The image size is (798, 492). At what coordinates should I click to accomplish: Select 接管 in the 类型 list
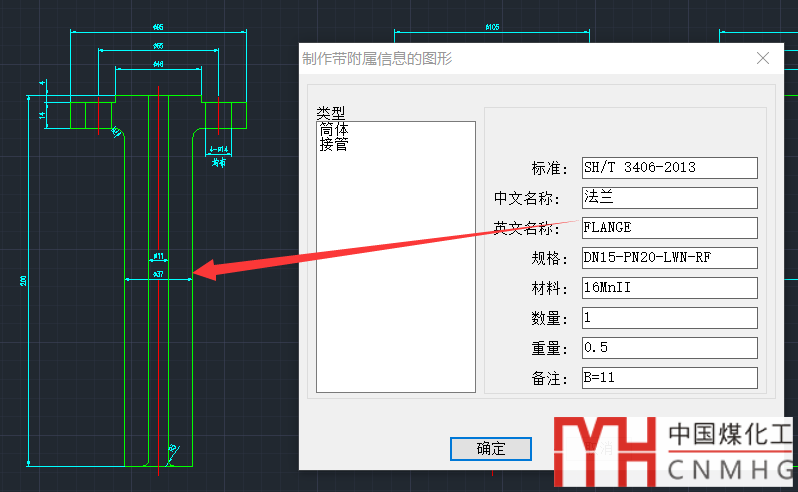(x=334, y=144)
